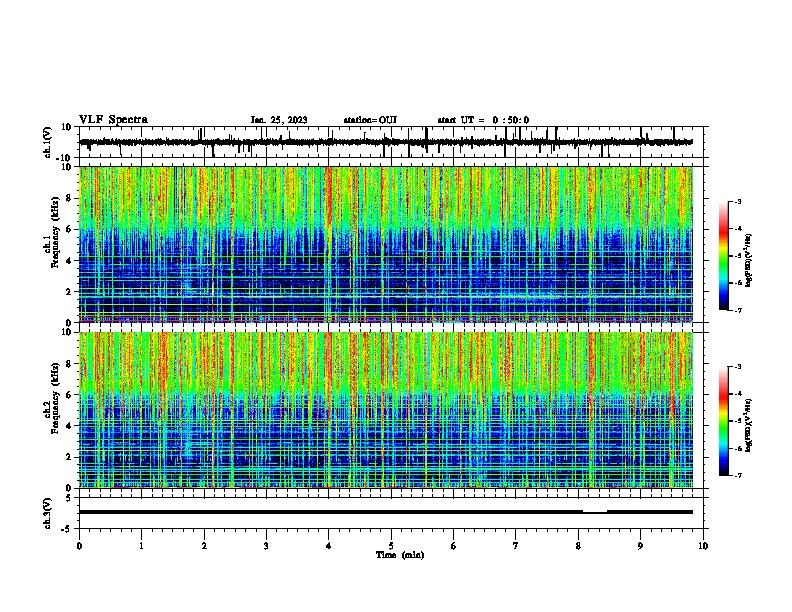
Task: Click the "-10" tick on ch.1(V) axis
Action: (x=65, y=158)
